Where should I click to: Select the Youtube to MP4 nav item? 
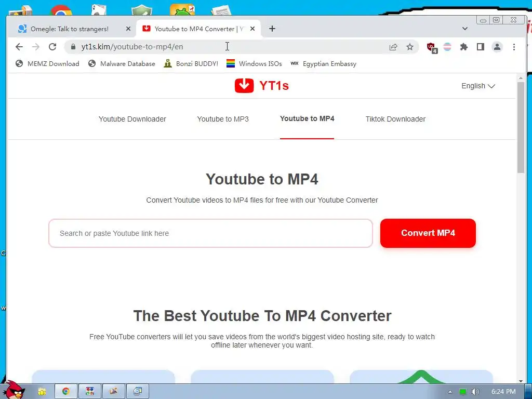pyautogui.click(x=307, y=118)
